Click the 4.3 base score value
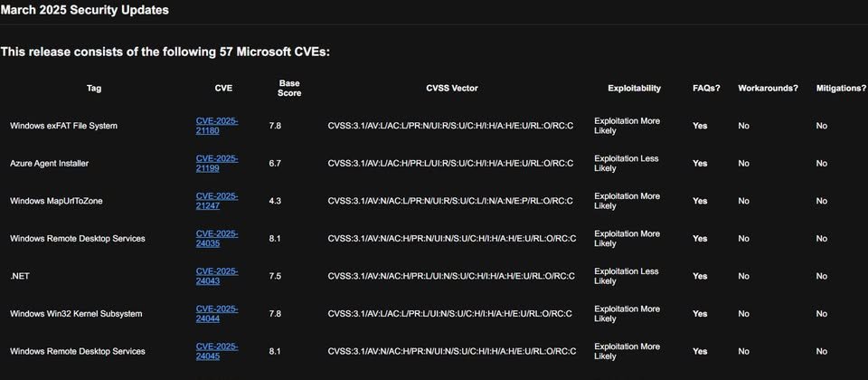Image resolution: width=868 pixels, height=380 pixels. point(275,201)
